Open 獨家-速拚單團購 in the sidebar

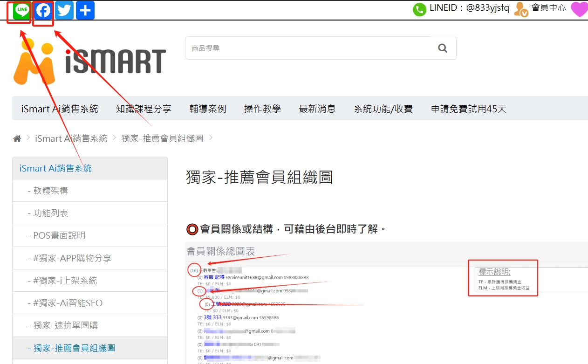(x=90, y=325)
